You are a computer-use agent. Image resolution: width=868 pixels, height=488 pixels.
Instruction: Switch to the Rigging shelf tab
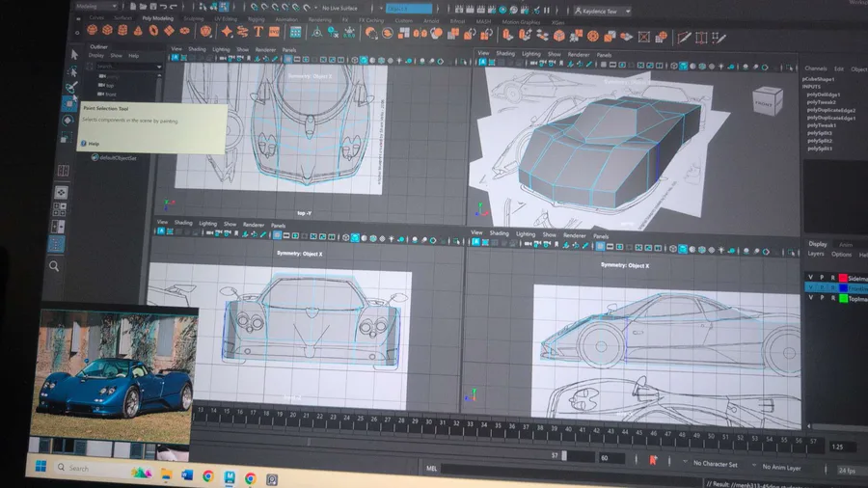point(256,19)
